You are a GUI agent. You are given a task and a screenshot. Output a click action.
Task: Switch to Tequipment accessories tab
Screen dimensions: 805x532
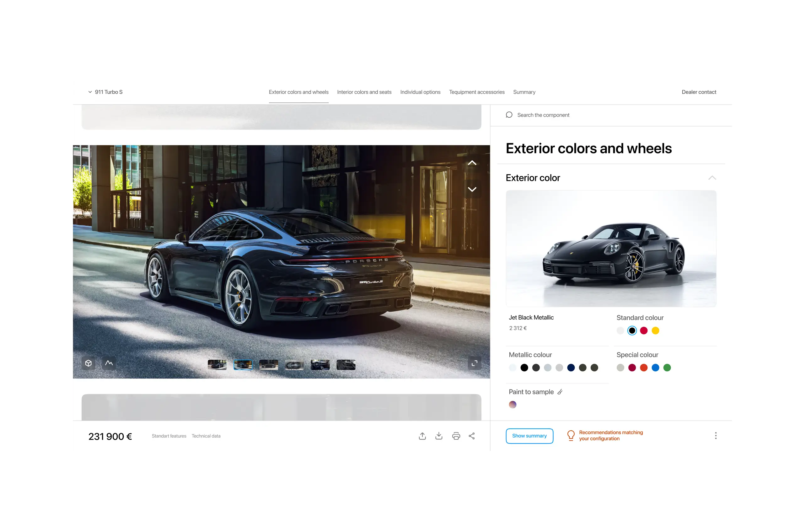[x=477, y=92]
